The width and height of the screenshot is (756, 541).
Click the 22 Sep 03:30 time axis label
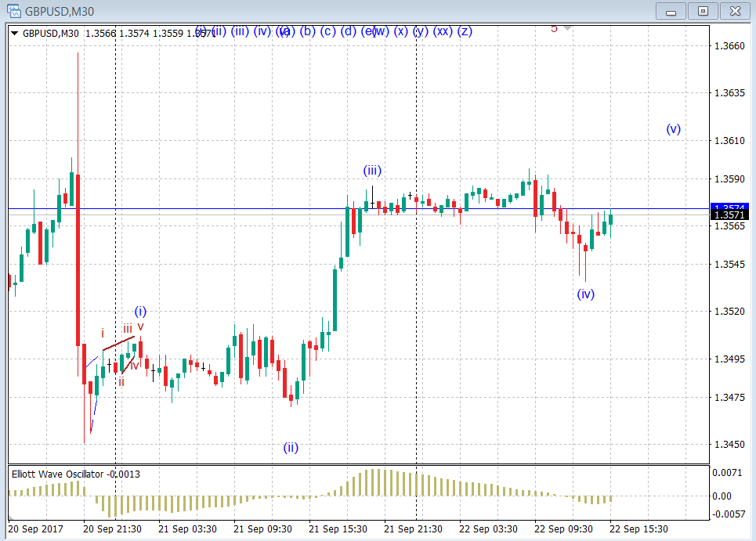[488, 529]
